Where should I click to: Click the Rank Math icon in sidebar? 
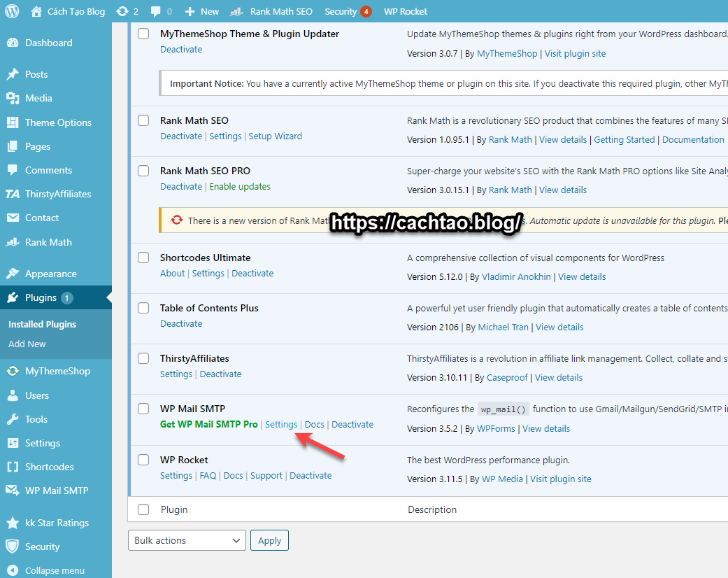(x=13, y=242)
